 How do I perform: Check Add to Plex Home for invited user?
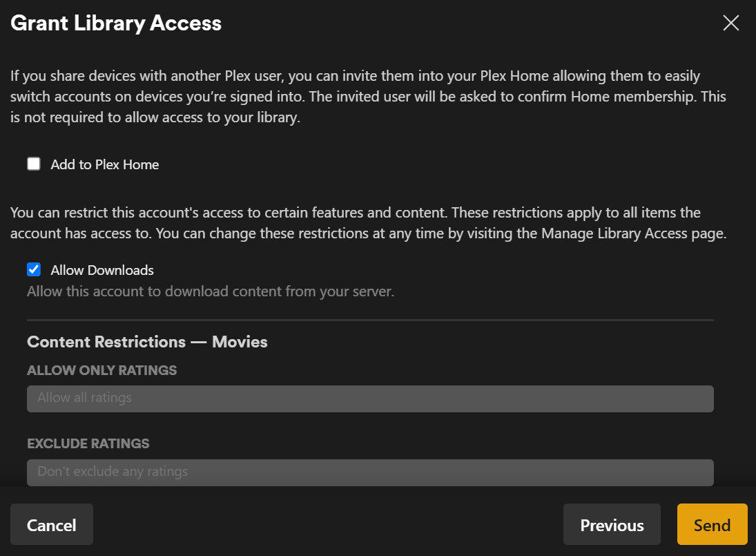click(x=33, y=164)
